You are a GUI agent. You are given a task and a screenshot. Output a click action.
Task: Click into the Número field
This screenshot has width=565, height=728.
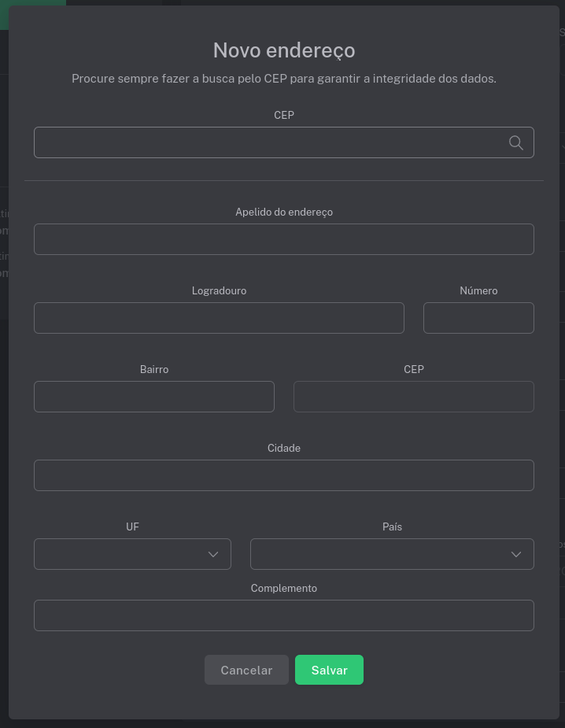pyautogui.click(x=478, y=318)
